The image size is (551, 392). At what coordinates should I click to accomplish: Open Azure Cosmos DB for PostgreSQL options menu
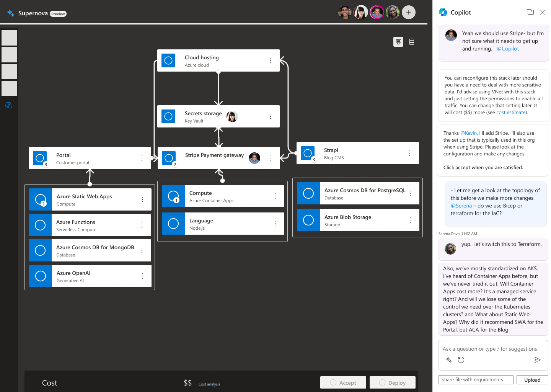[x=410, y=193]
